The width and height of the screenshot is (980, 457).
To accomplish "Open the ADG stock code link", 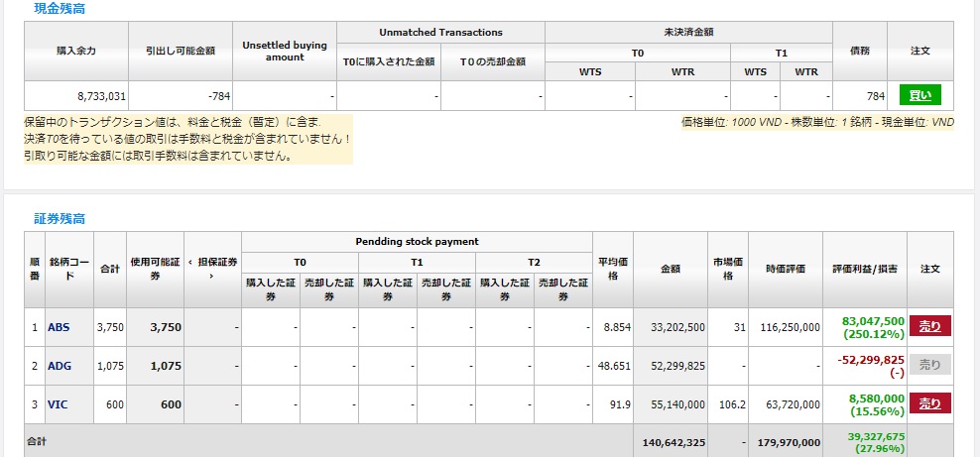I will pyautogui.click(x=60, y=366).
